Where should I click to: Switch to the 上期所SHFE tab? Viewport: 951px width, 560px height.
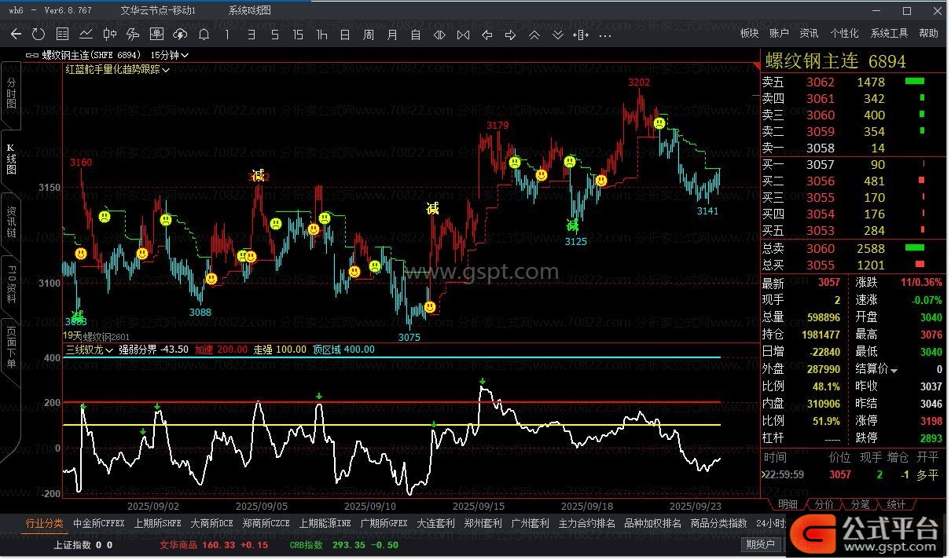click(157, 523)
